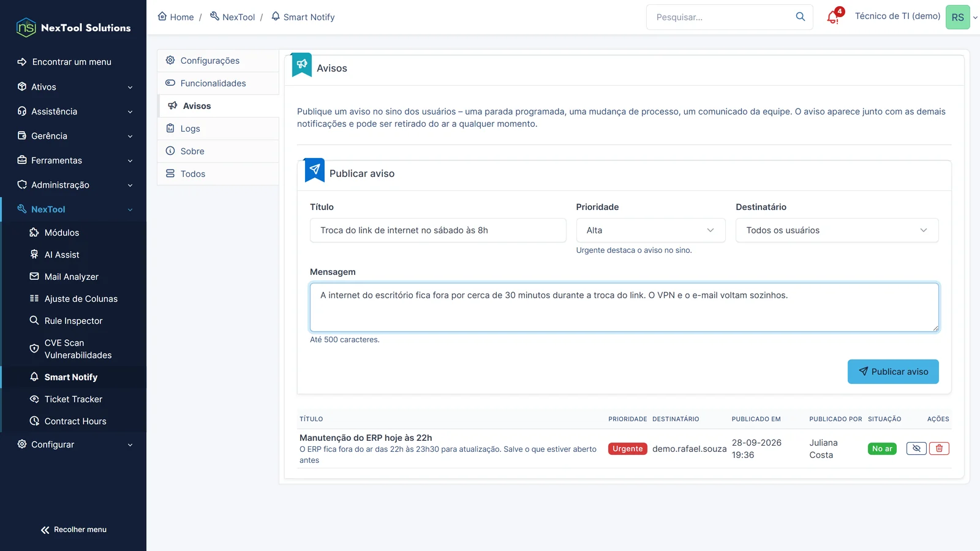Switch to the Logs tab
This screenshot has width=980, height=551.
218,129
